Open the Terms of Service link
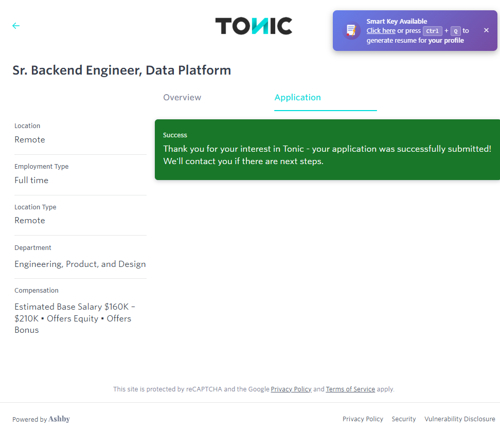 pyautogui.click(x=350, y=389)
